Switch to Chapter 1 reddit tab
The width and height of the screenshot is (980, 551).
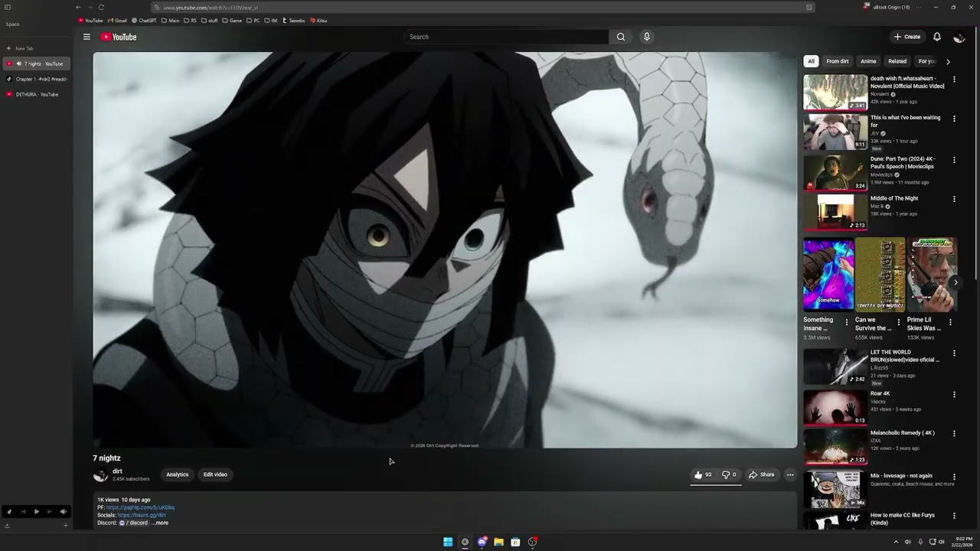[x=36, y=79]
